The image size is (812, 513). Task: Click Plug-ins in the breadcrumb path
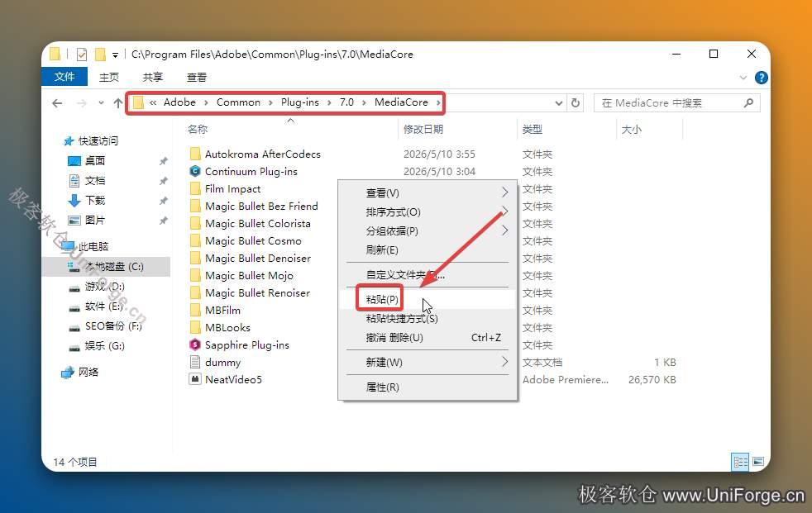point(300,102)
